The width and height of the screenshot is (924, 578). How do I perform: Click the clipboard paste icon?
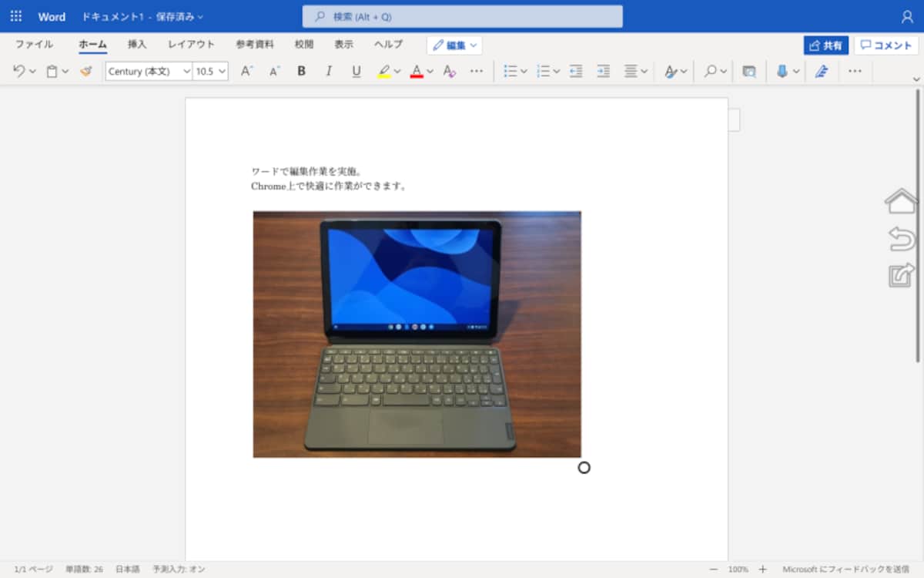(52, 71)
